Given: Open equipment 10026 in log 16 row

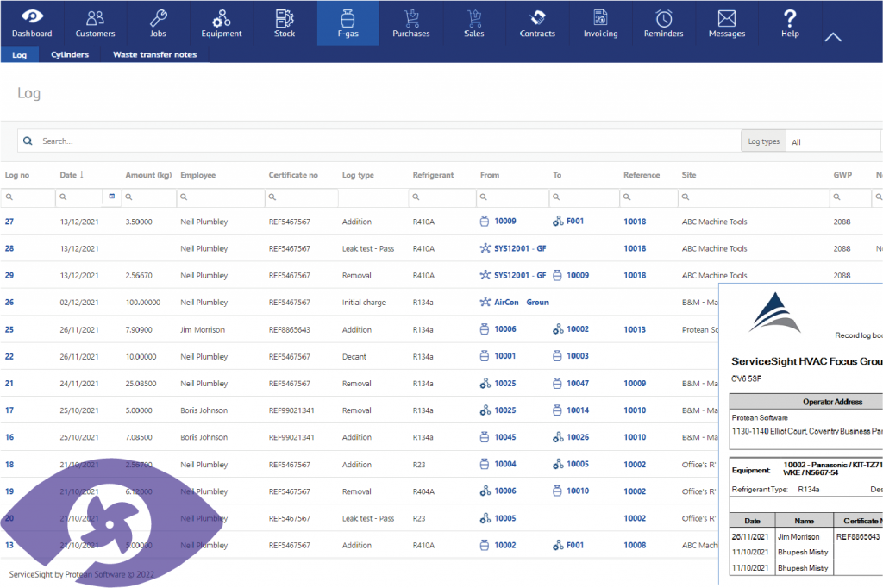Looking at the screenshot, I should click(x=577, y=437).
